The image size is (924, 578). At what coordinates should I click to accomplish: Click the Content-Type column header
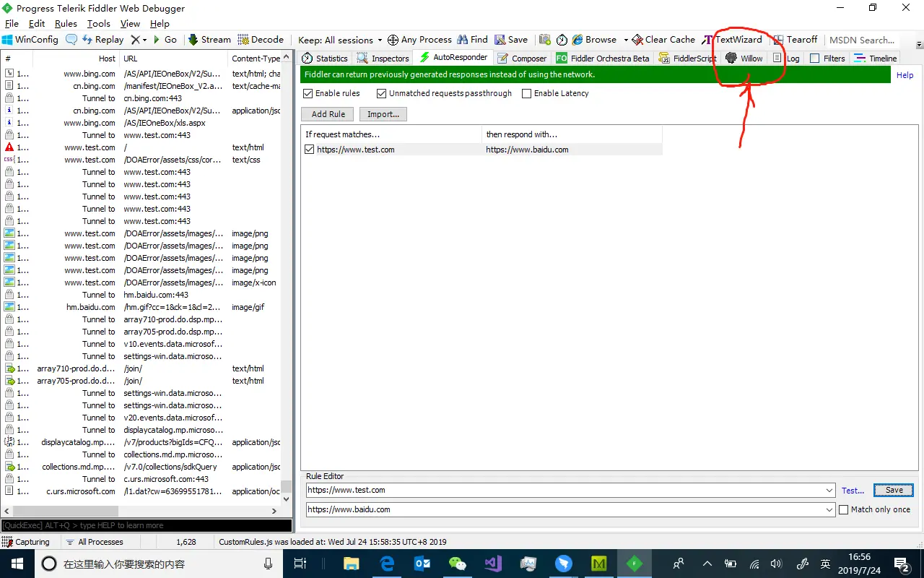256,59
